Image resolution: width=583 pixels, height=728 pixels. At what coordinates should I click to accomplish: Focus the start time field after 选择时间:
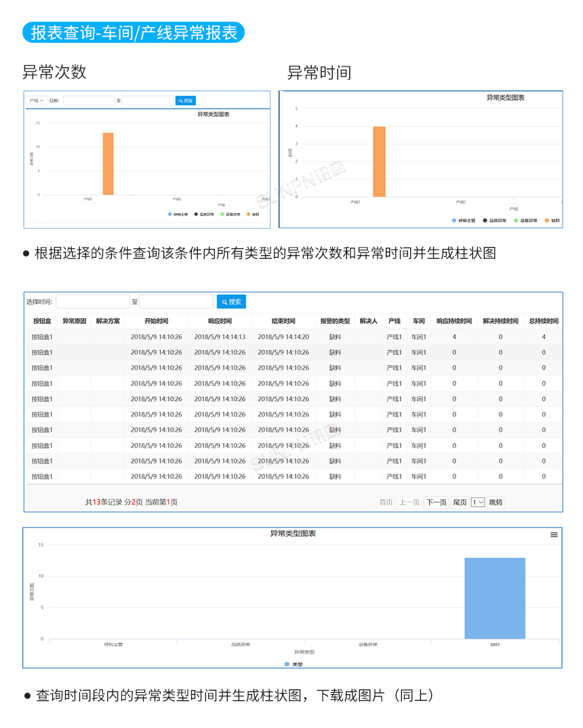pos(93,302)
